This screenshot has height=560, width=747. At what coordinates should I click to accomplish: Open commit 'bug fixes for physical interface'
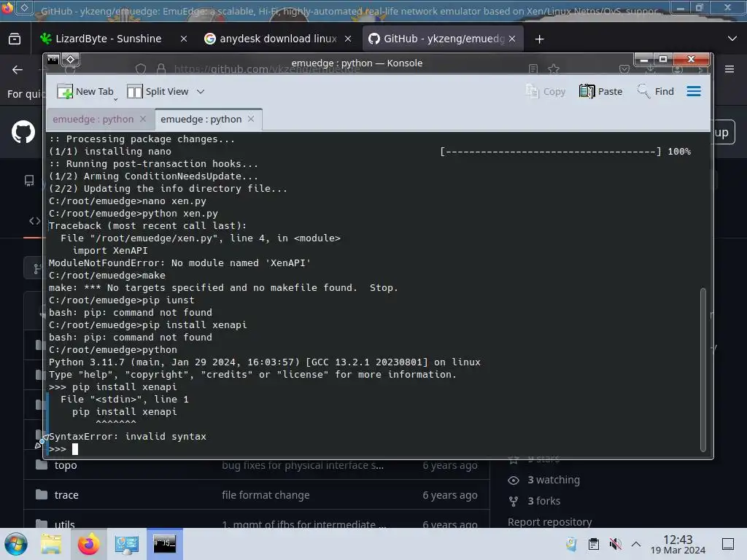point(303,465)
